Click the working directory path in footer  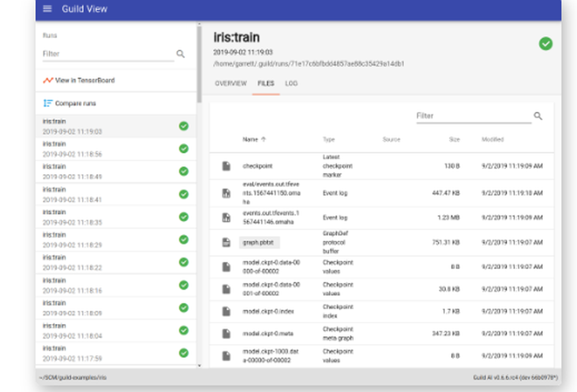point(73,378)
